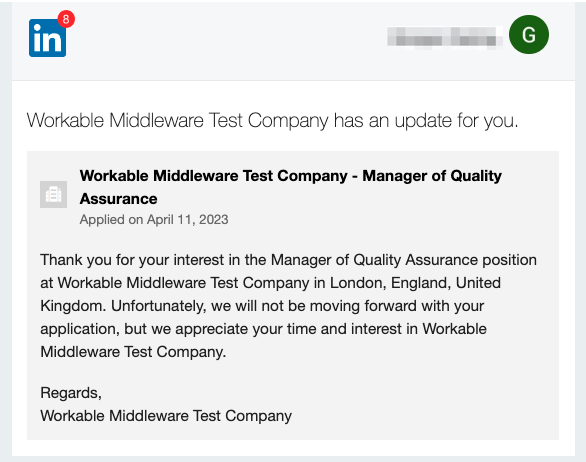Click 'Middleware Test Company.' ending the paragraph
This screenshot has height=462, width=586.
point(133,352)
